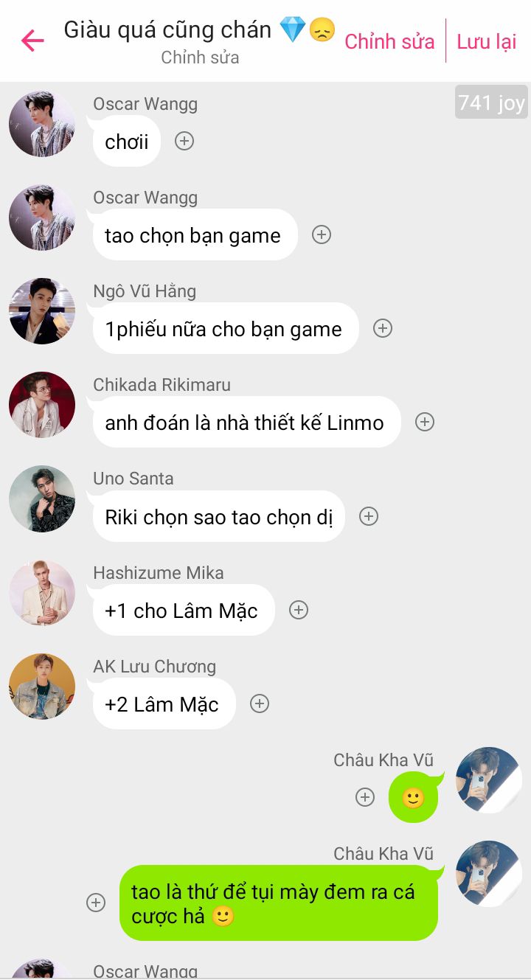The image size is (531, 980).
Task: Click the "Chỉnh sửa" button in header
Action: point(389,41)
